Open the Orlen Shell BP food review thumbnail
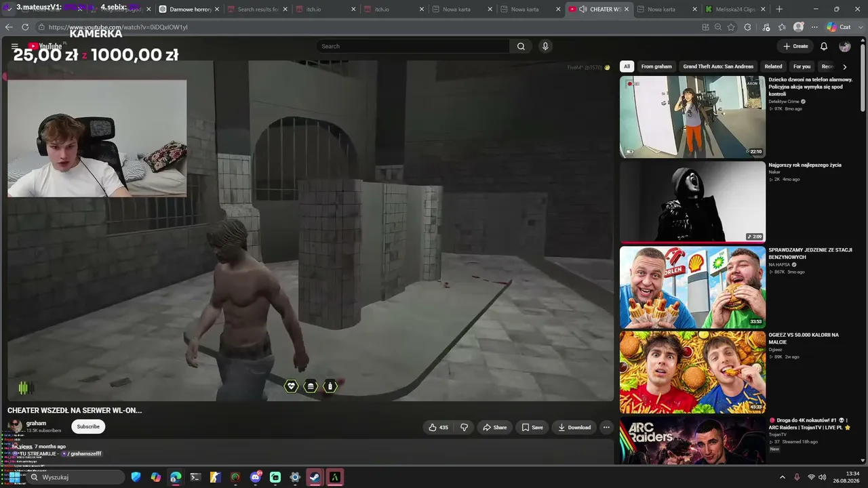 point(692,287)
